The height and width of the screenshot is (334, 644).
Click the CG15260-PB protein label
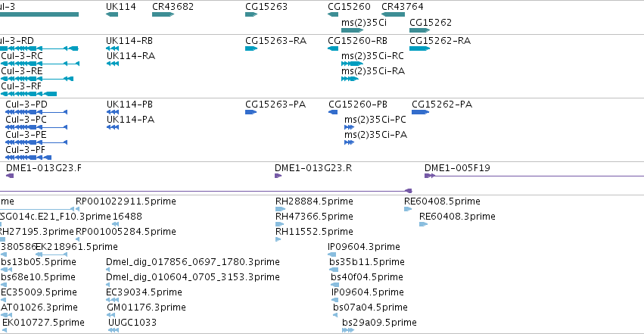(358, 105)
